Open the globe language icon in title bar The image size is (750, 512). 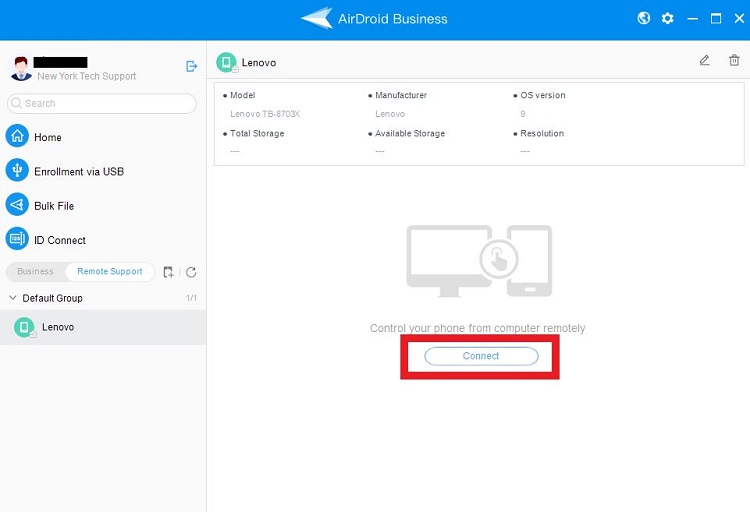tap(644, 19)
